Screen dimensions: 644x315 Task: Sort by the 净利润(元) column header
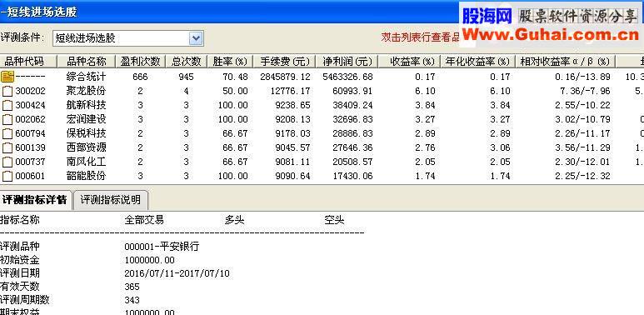coord(347,62)
